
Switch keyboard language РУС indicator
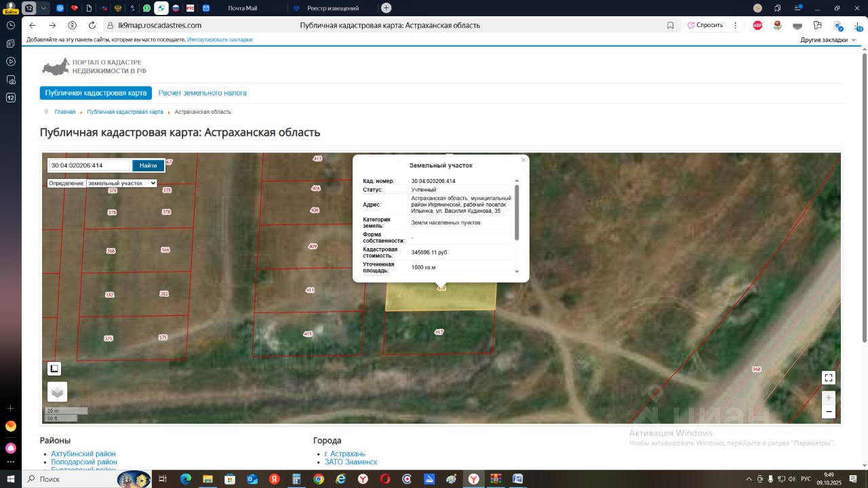click(806, 479)
